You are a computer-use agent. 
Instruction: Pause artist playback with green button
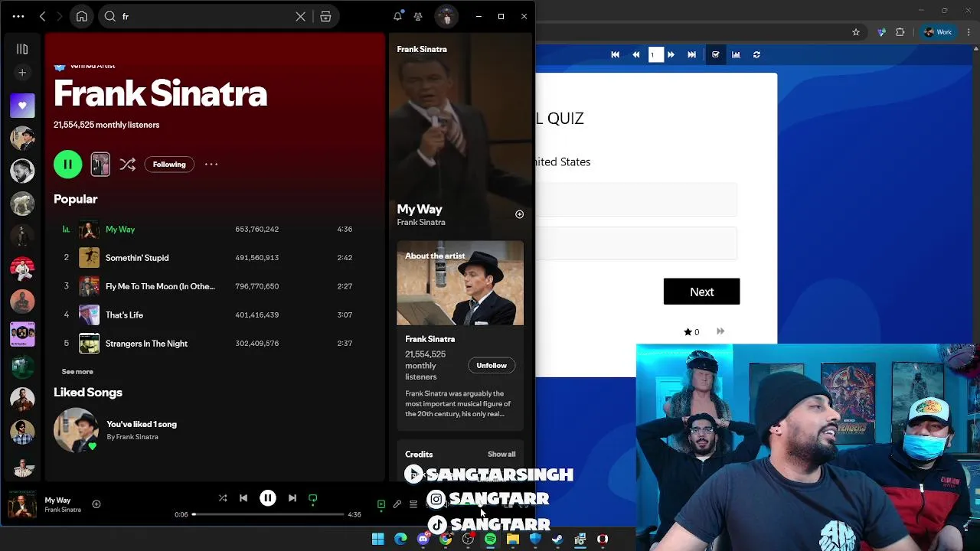[x=67, y=164]
